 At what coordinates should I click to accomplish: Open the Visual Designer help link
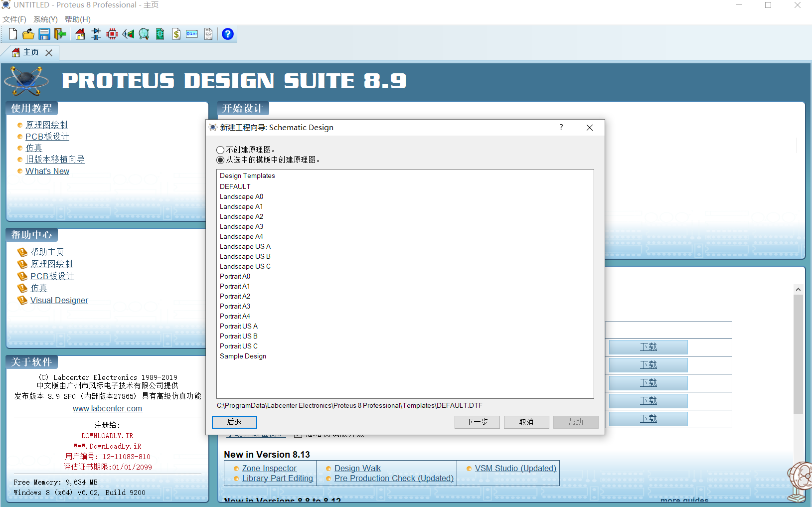[x=59, y=300]
